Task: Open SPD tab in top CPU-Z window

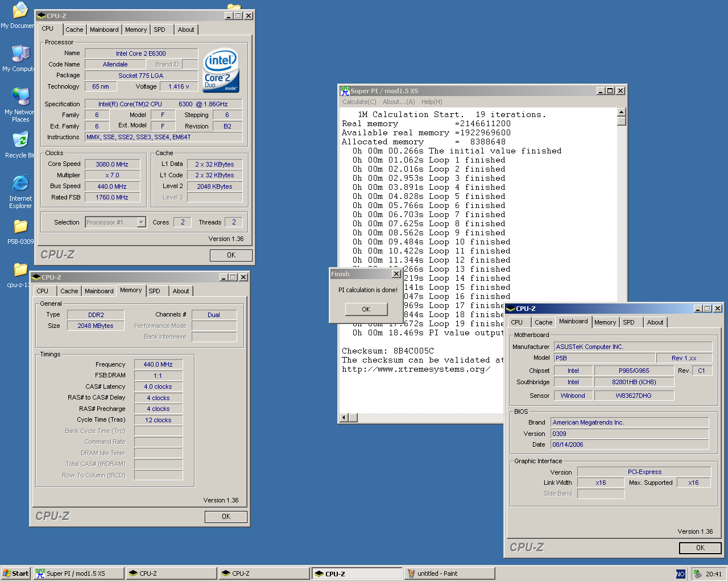Action: click(x=160, y=30)
